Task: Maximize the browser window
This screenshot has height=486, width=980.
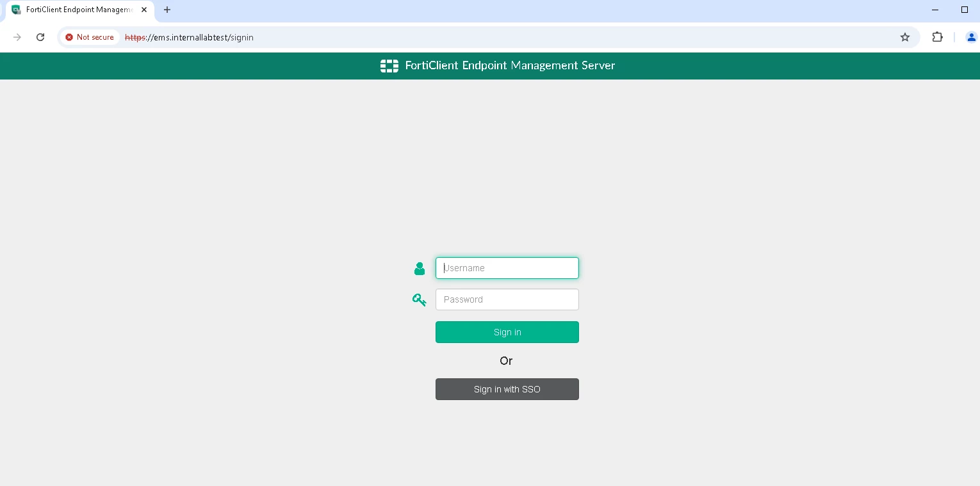Action: [x=965, y=10]
